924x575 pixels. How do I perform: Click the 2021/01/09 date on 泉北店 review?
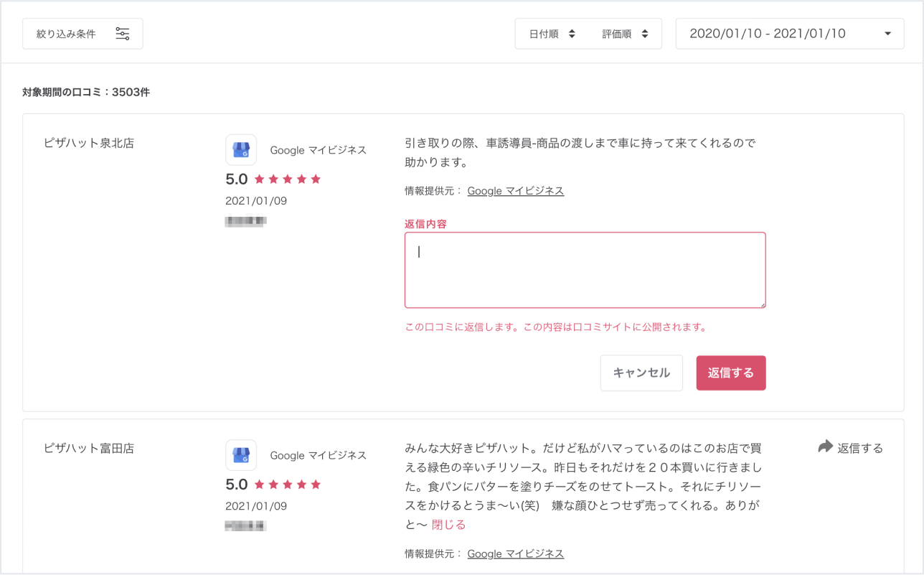(x=256, y=201)
